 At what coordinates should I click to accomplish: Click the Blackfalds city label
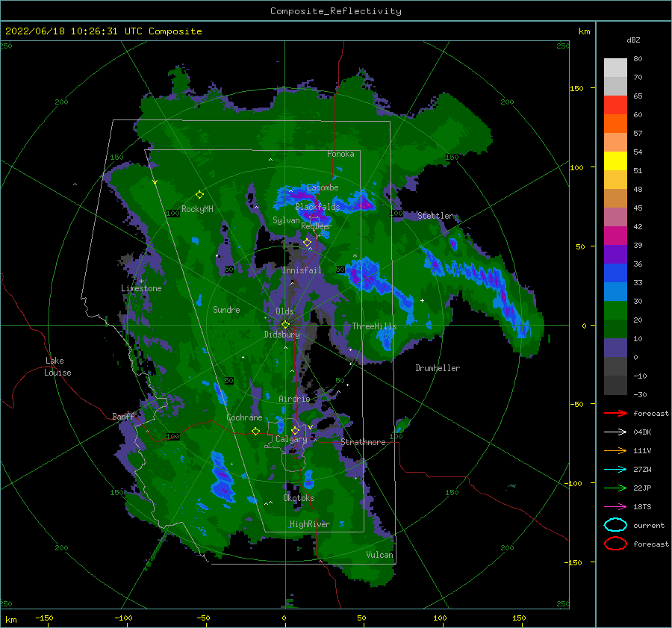[317, 207]
